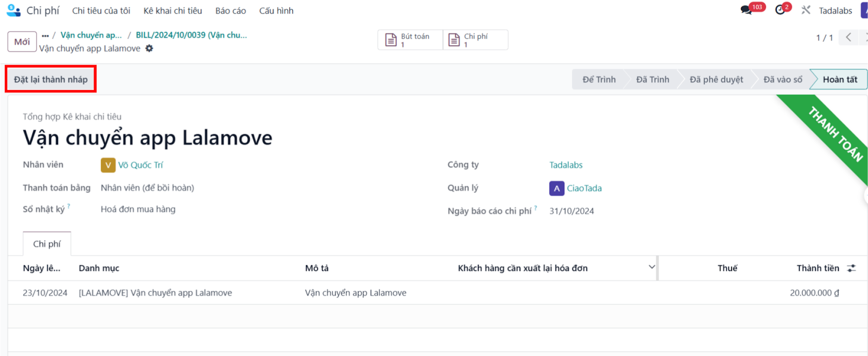Click Vận chuyển app Lalamove description cell
This screenshot has height=356, width=868.
[x=355, y=293]
